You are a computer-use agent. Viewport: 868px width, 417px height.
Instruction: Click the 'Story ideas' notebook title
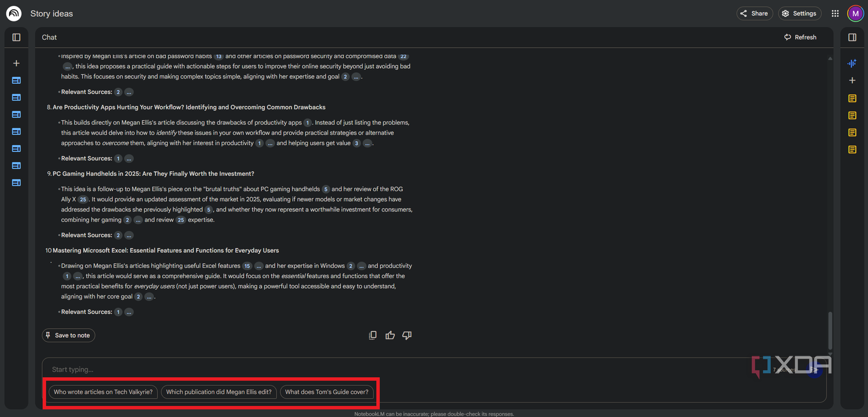click(52, 13)
